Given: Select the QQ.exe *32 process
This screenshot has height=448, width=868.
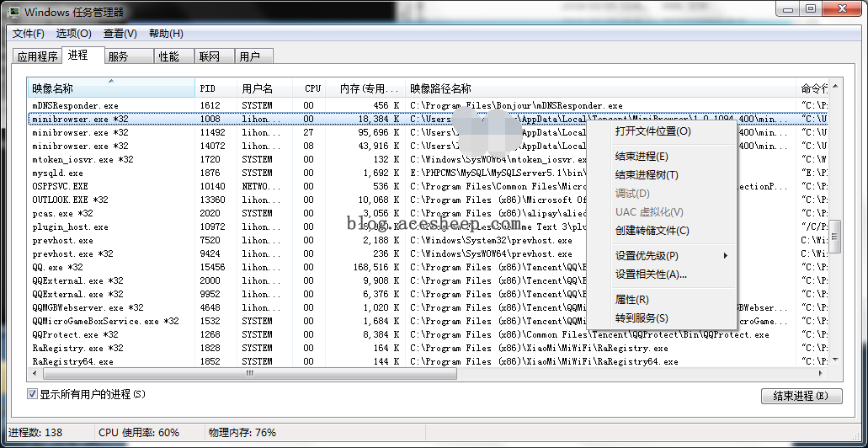Looking at the screenshot, I should [429, 267].
